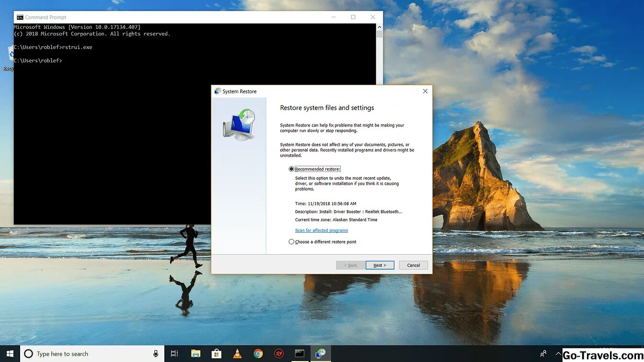Select Choose a different restore point

tap(291, 242)
